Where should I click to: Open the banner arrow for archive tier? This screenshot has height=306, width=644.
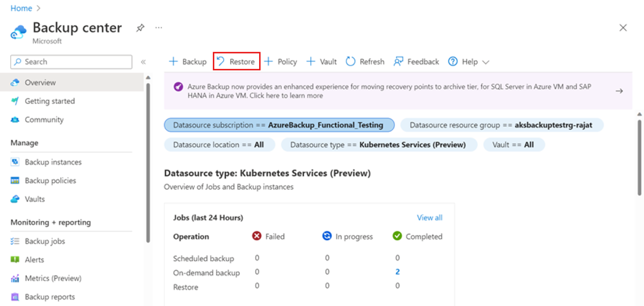tap(619, 91)
